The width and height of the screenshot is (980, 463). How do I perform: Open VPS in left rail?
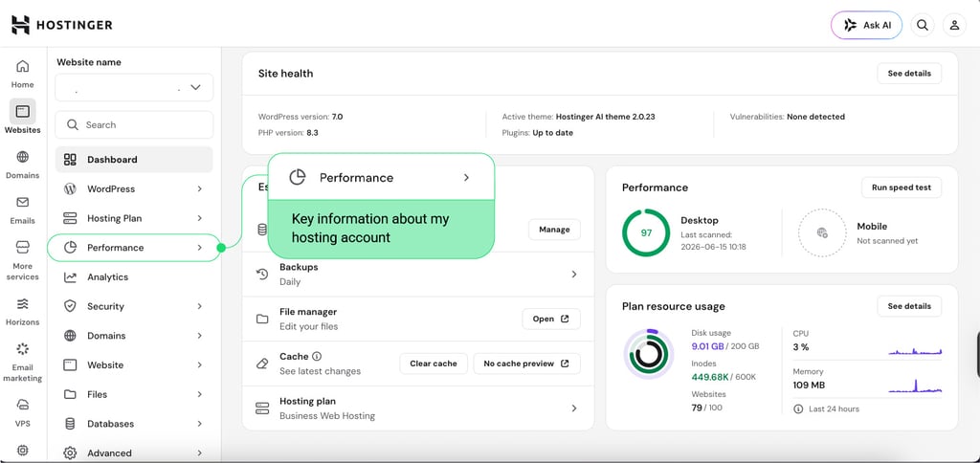coord(23,412)
